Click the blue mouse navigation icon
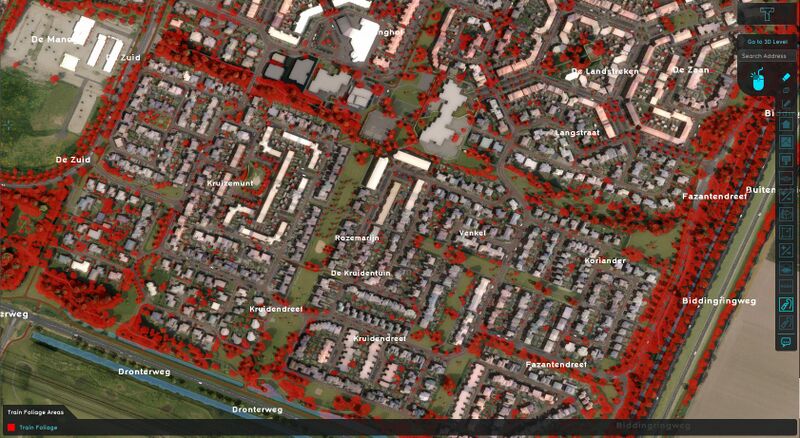This screenshot has width=800, height=438. pos(757,83)
